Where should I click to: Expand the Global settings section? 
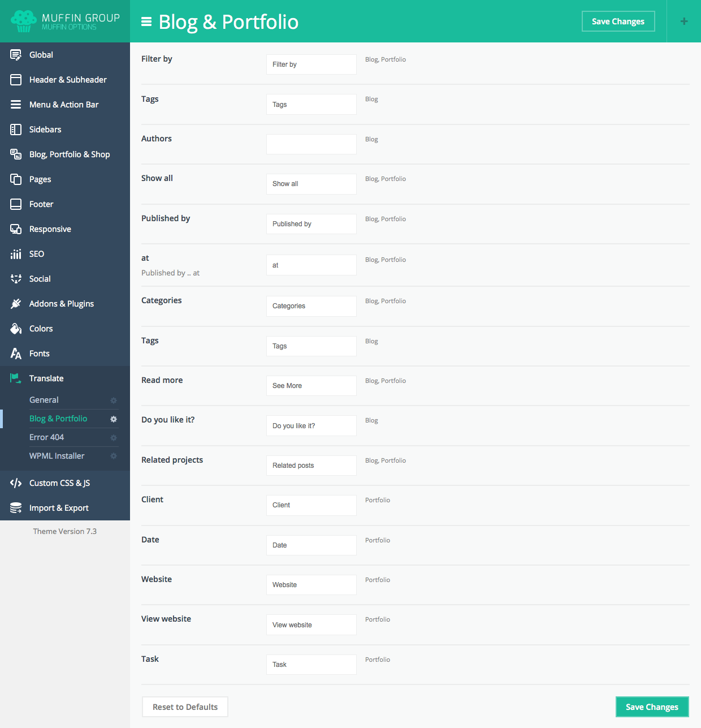41,55
